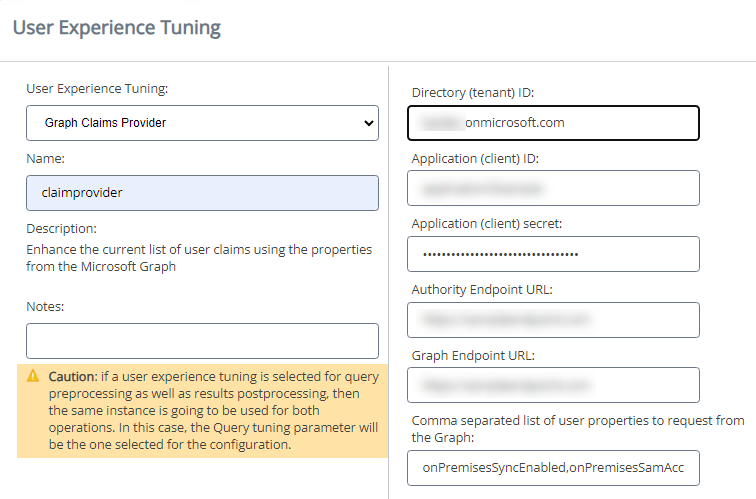Click the "Application (client) secret:" label
756x499 pixels.
pyautogui.click(x=484, y=223)
